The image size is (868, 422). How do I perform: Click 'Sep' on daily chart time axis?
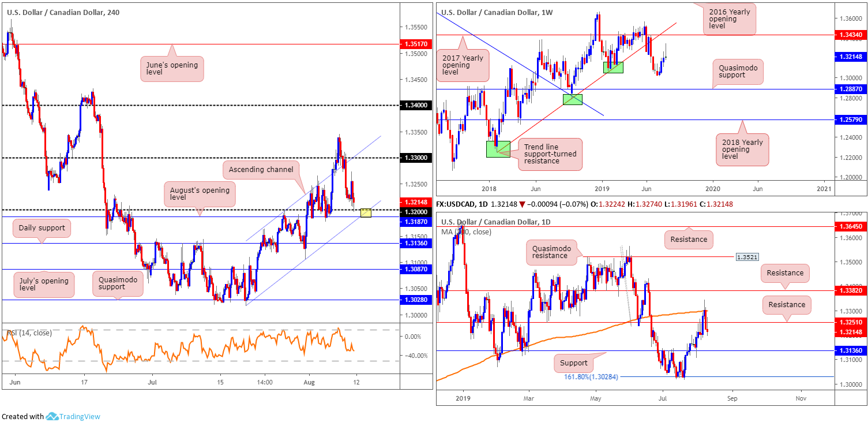coord(732,398)
